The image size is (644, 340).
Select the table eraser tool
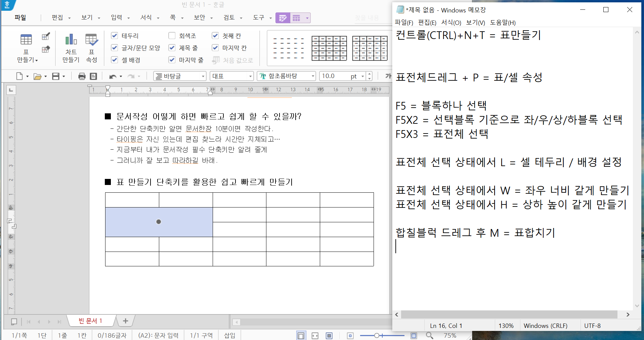point(46,49)
